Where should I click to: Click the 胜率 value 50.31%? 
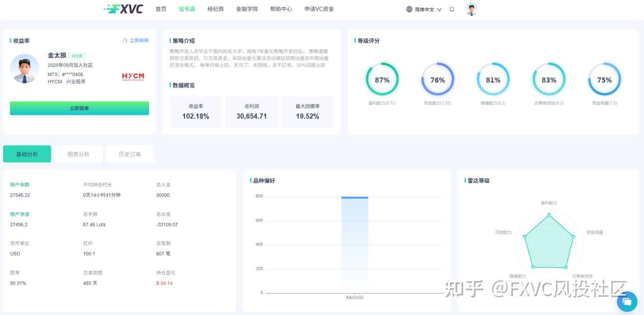18,283
